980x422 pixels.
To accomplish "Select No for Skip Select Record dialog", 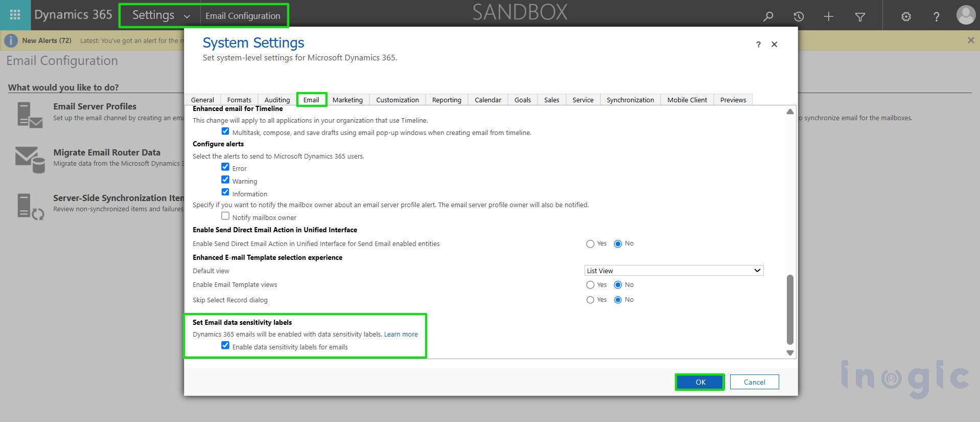I will (x=618, y=300).
